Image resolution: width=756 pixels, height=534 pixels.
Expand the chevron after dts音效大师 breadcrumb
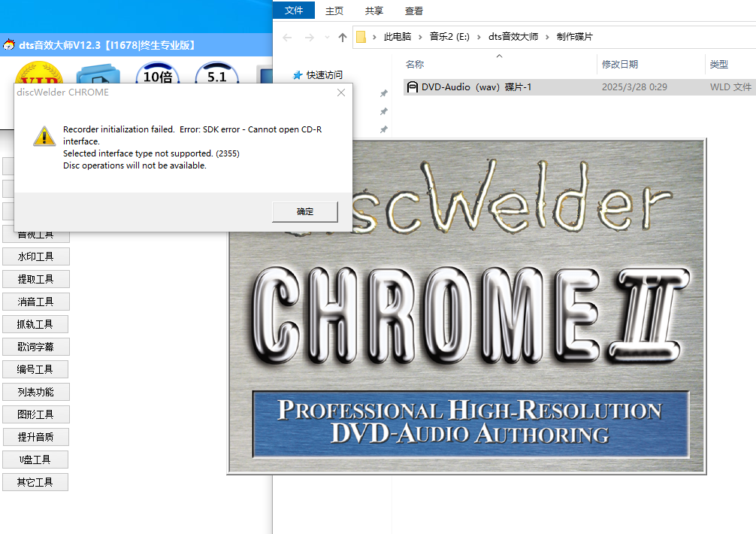click(x=547, y=37)
